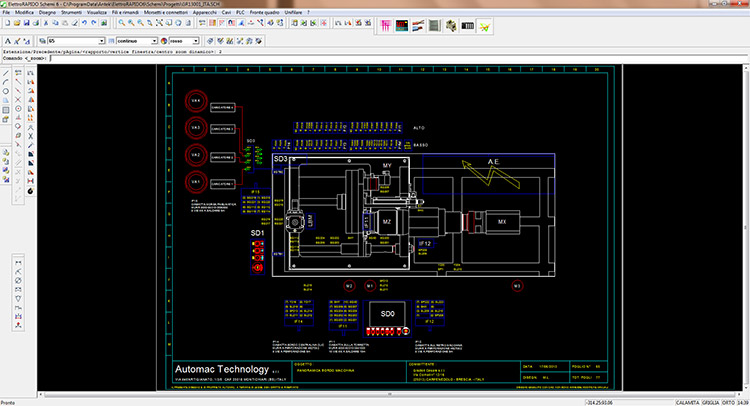Click the hatch rectangle tool

pyautogui.click(x=6, y=110)
